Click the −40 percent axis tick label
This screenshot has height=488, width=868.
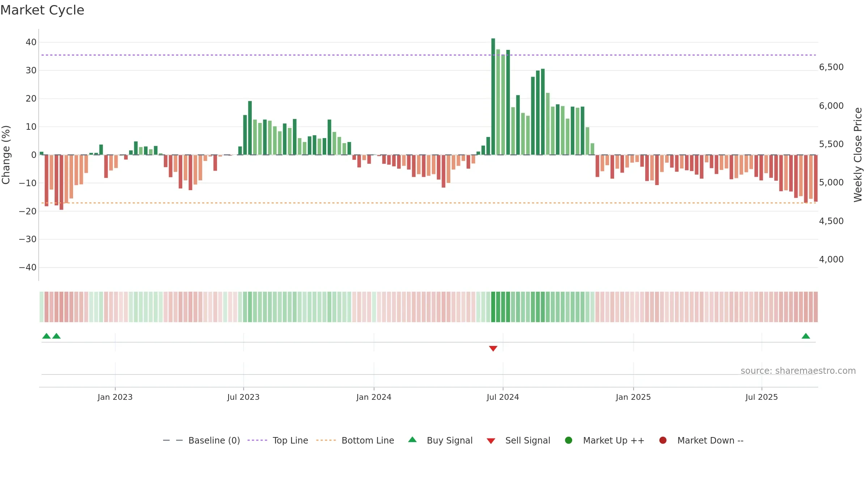pos(28,267)
